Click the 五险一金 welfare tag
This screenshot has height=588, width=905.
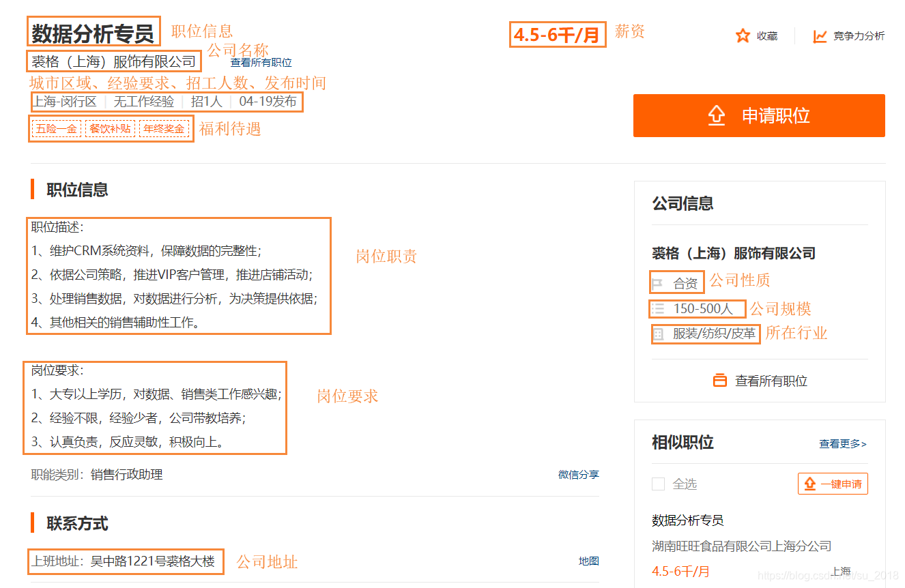click(56, 129)
